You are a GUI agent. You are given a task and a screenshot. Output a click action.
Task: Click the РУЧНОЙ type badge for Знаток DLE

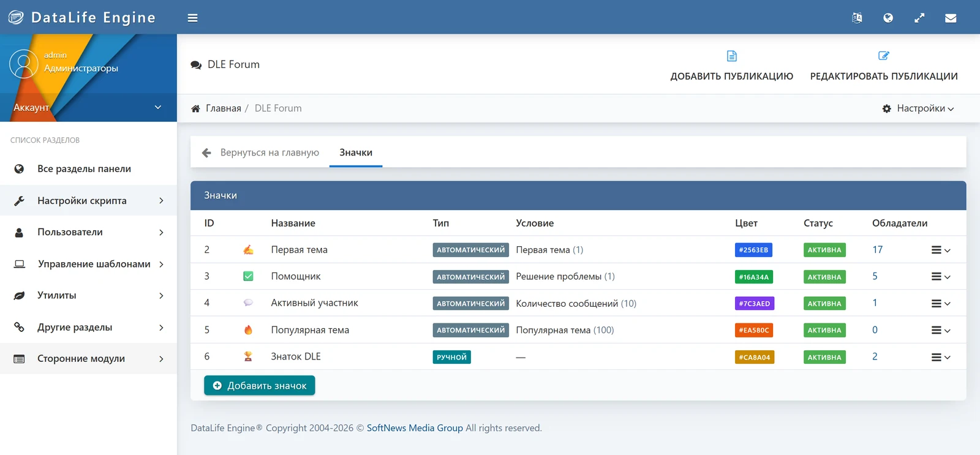[x=451, y=357]
